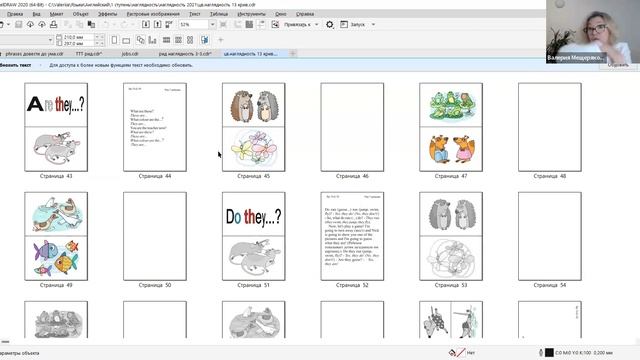Click the Publish to PDF icon
This screenshot has width=640, height=360.
(x=169, y=24)
